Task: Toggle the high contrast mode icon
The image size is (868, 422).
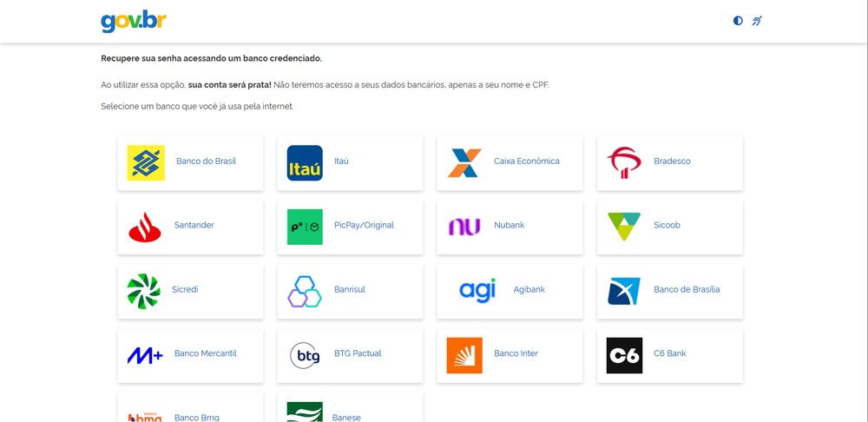Action: tap(738, 21)
